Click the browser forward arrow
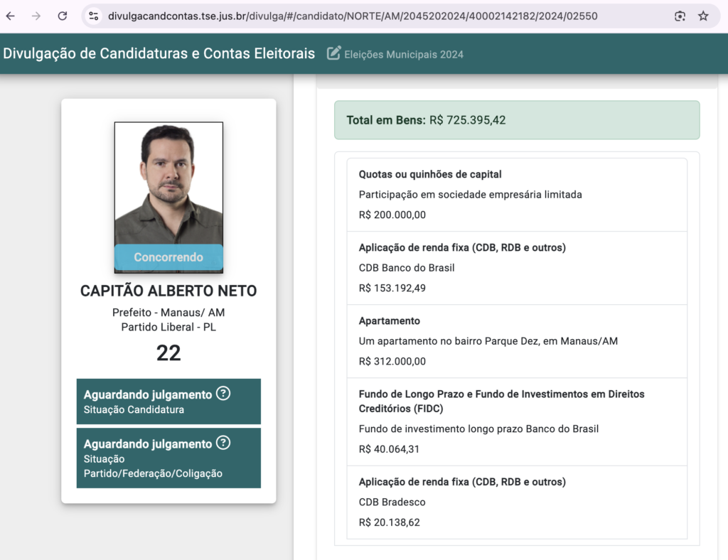The height and width of the screenshot is (560, 728). [x=36, y=16]
